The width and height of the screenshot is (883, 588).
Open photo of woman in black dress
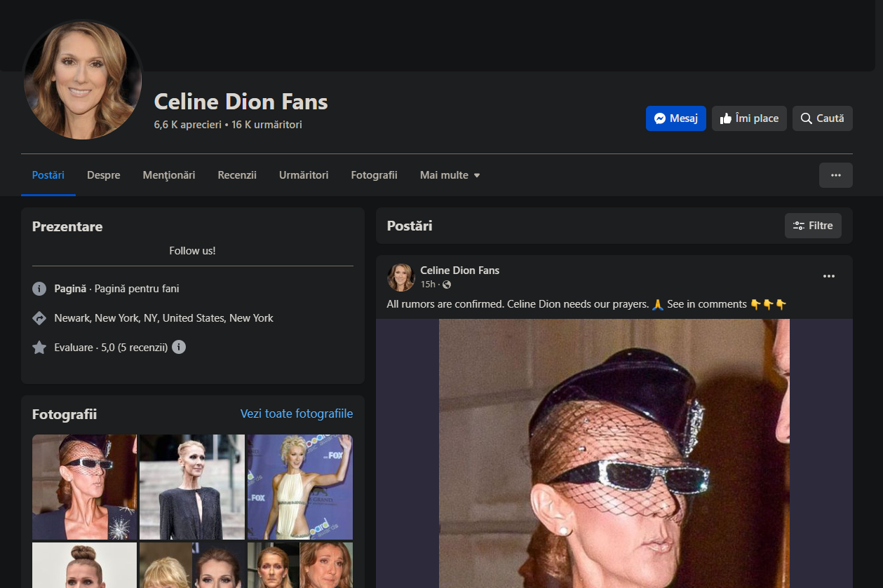192,487
